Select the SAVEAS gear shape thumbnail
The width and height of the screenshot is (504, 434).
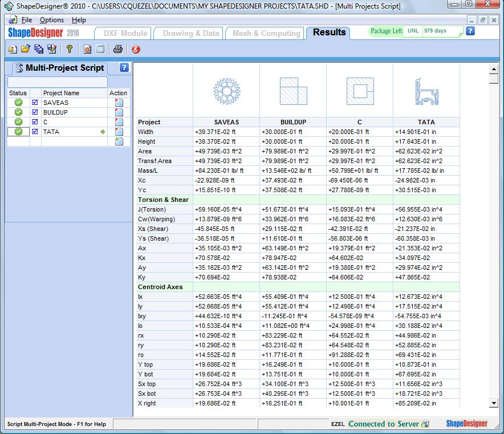(226, 91)
